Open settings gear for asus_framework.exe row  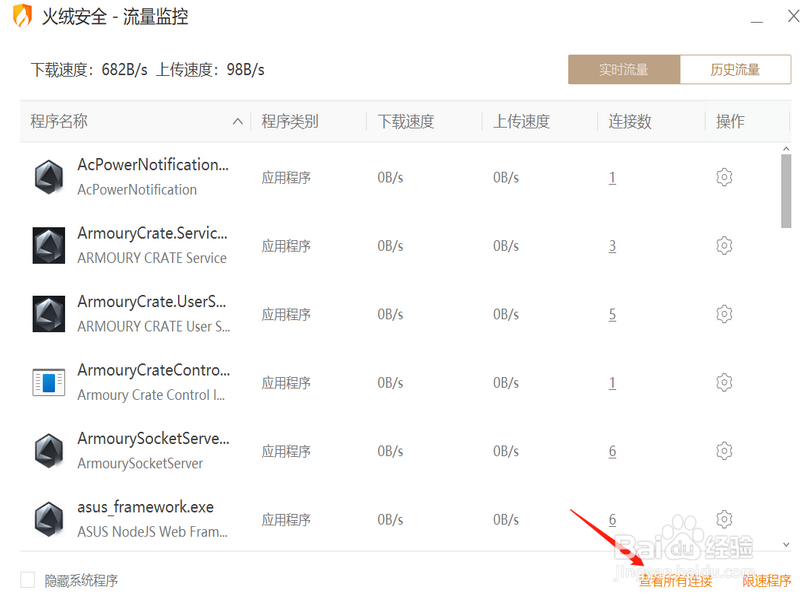click(x=724, y=519)
